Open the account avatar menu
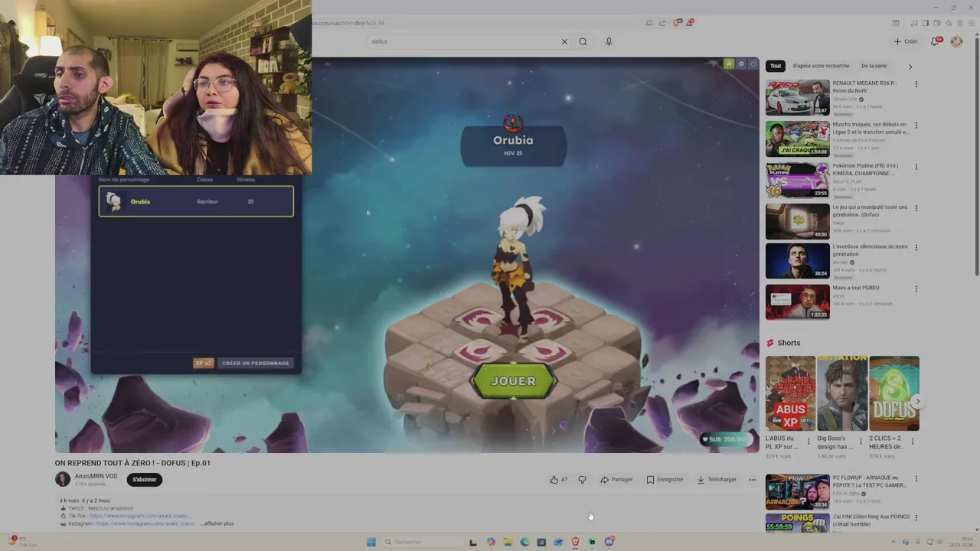This screenshot has height=551, width=980. (956, 41)
